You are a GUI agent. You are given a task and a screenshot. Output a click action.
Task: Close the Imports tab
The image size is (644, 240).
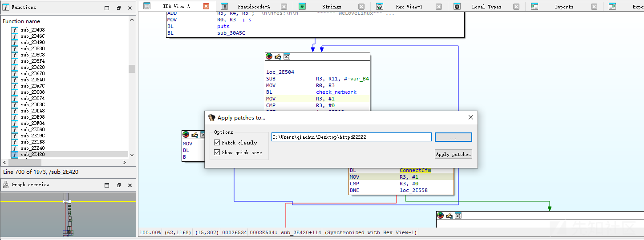[594, 7]
